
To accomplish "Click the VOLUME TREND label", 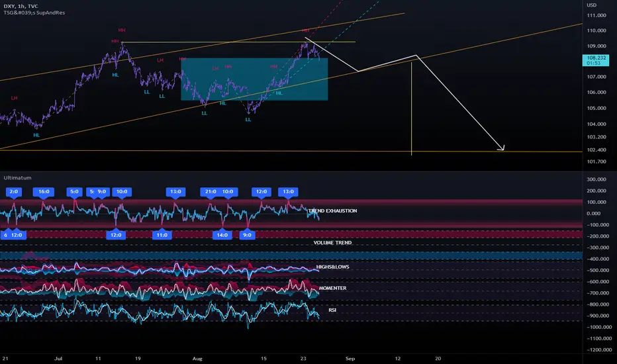I will [332, 243].
